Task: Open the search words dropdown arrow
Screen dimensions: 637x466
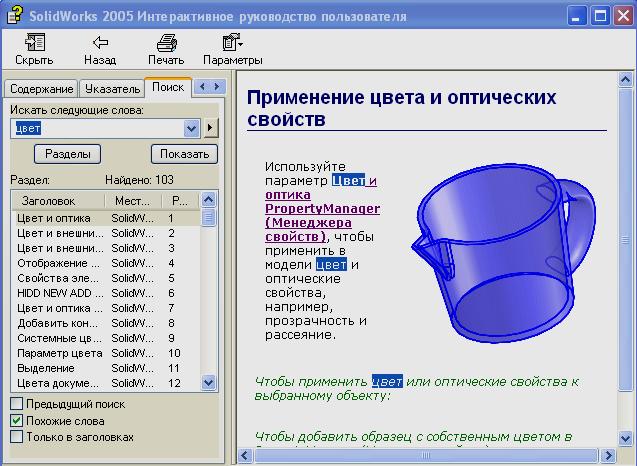Action: tap(191, 128)
